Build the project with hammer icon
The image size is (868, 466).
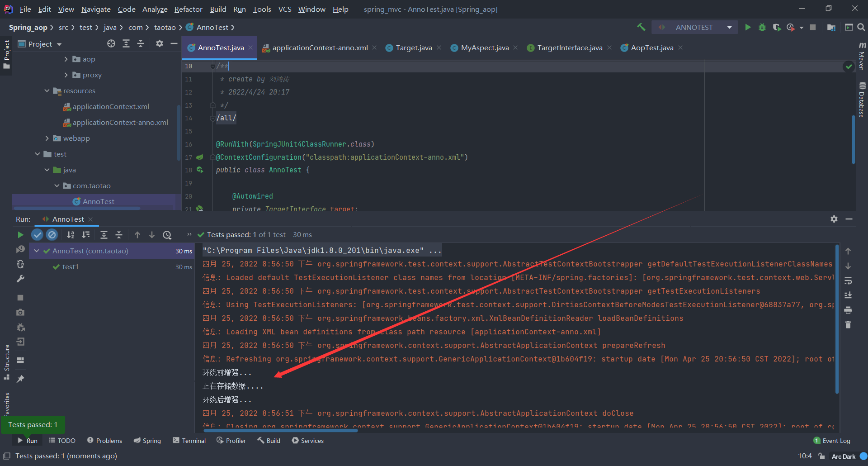tap(641, 27)
